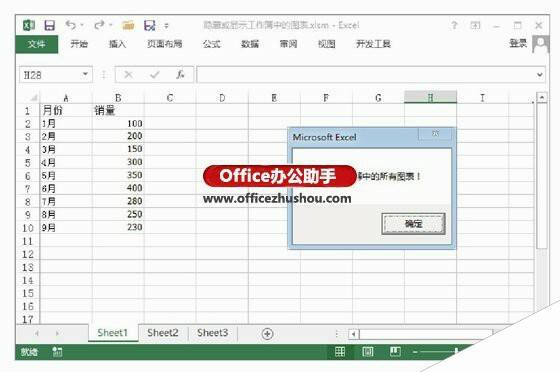Open the Undo history dropdown arrow
Screen dimensions: 560x372
[x=82, y=25]
